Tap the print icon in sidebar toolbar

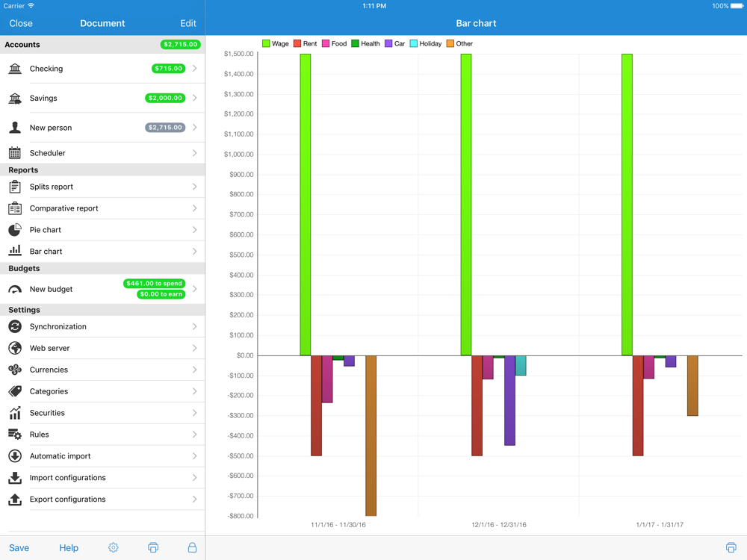click(153, 547)
